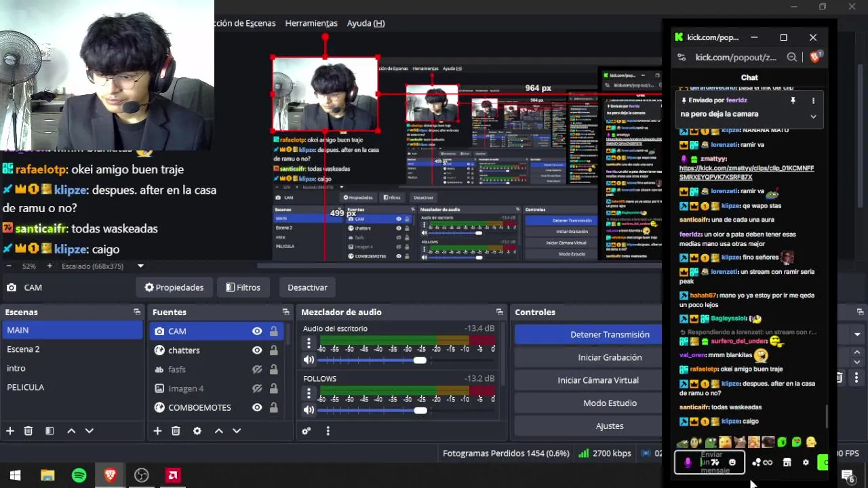This screenshot has height=488, width=868.
Task: Lock the CAM source
Action: (x=273, y=331)
